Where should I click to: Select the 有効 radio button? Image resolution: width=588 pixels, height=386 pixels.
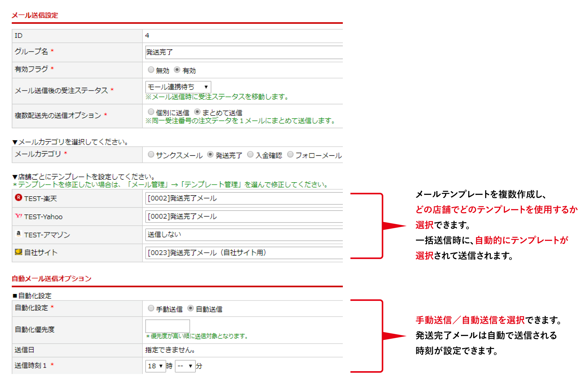[177, 70]
